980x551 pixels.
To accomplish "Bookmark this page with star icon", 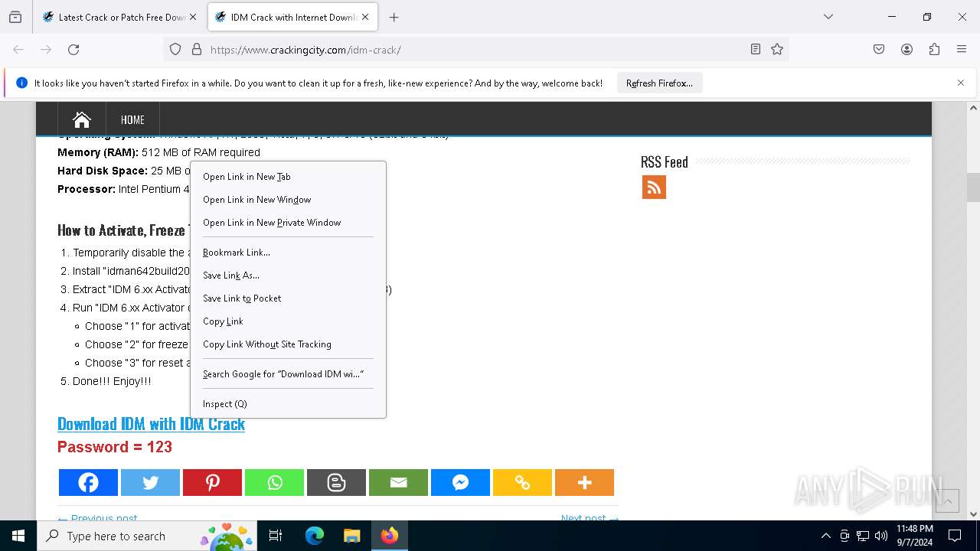I will coord(777,49).
